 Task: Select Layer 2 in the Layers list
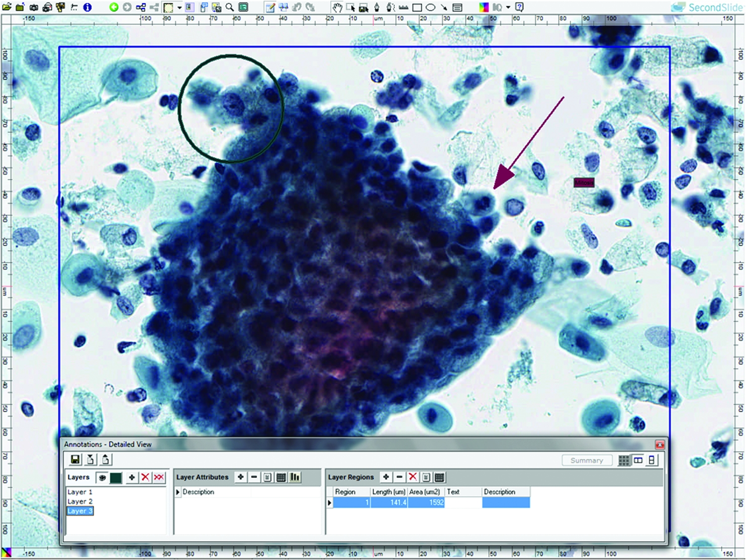click(80, 501)
